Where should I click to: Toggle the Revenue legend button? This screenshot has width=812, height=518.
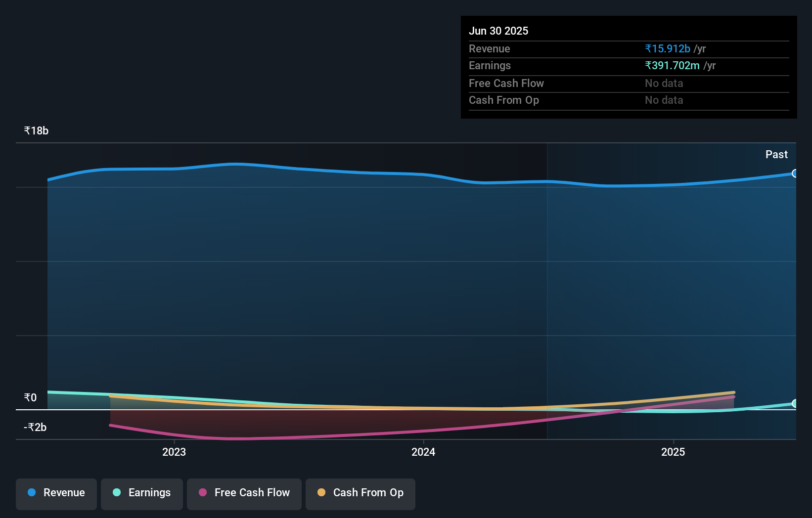pos(56,494)
